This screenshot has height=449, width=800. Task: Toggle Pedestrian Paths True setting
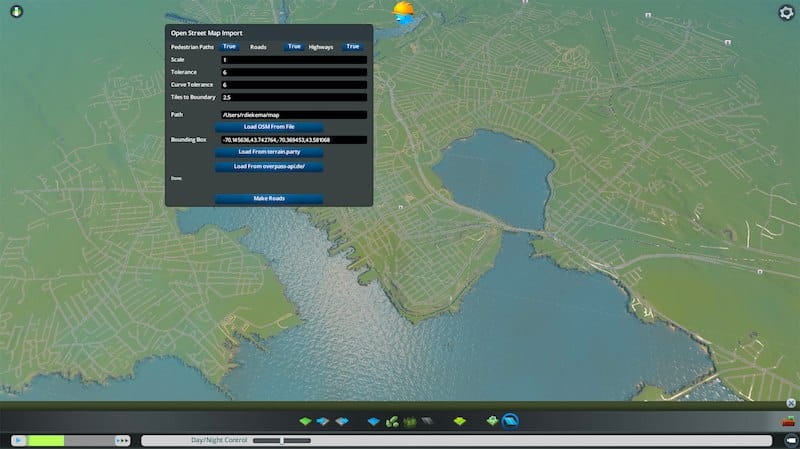click(x=229, y=46)
